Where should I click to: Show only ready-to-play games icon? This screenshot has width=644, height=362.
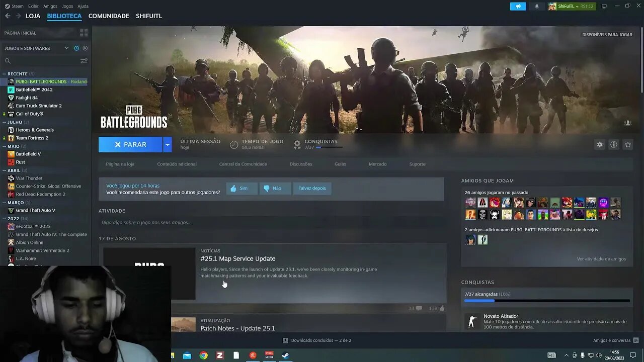coord(85,48)
